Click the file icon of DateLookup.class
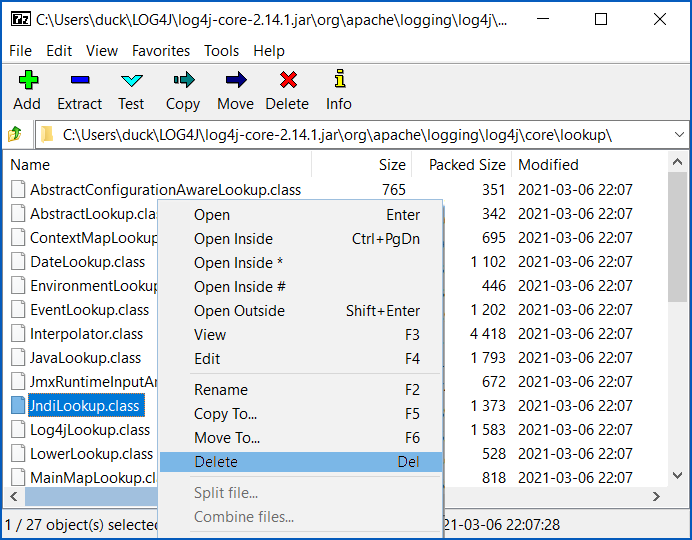 [x=18, y=261]
